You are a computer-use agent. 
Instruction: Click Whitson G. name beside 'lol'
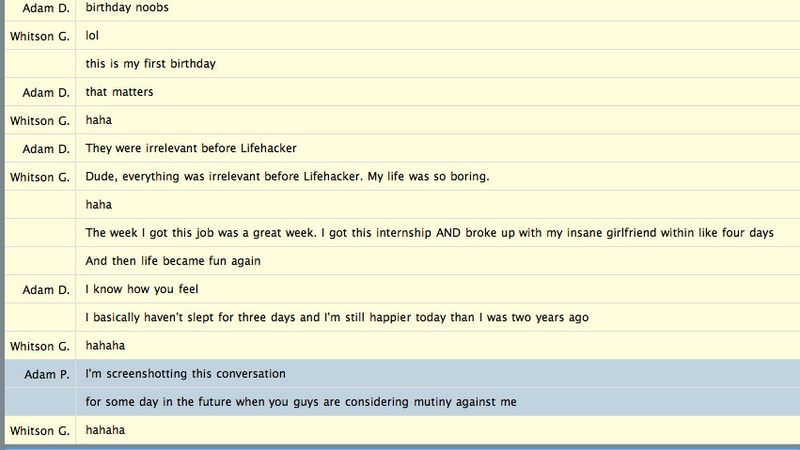pyautogui.click(x=40, y=36)
